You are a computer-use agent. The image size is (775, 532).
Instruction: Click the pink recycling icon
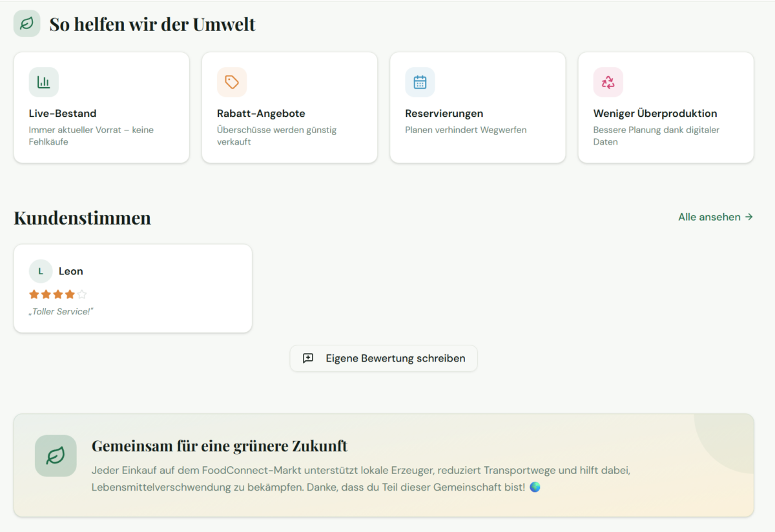(x=608, y=82)
